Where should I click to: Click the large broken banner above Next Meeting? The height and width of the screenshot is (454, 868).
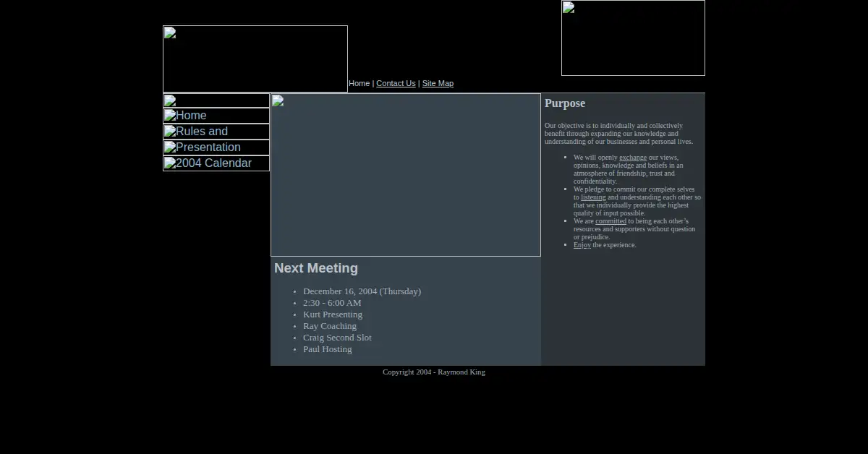pyautogui.click(x=406, y=175)
